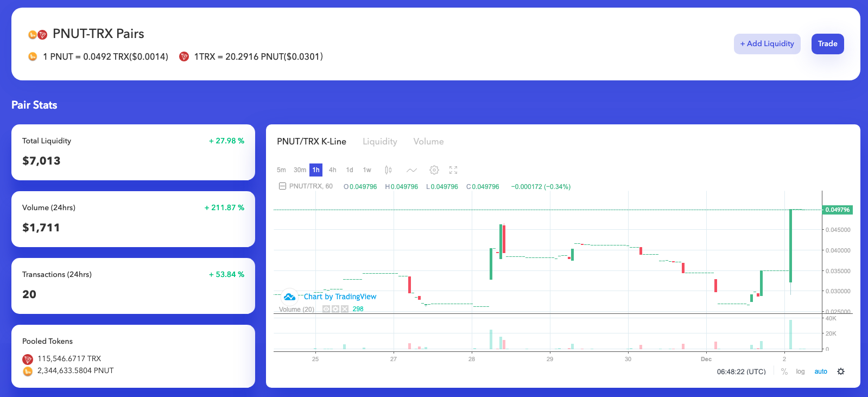Image resolution: width=868 pixels, height=397 pixels.
Task: Select the 30m timeframe
Action: coord(300,170)
